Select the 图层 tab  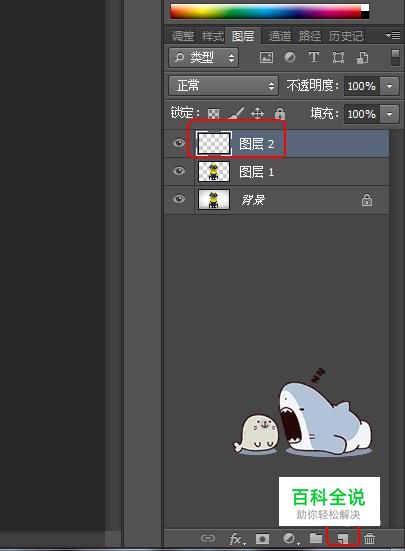(x=243, y=36)
